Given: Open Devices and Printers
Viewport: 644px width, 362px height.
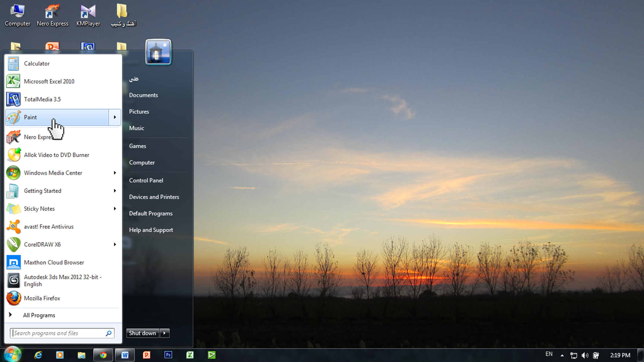Looking at the screenshot, I should 154,197.
